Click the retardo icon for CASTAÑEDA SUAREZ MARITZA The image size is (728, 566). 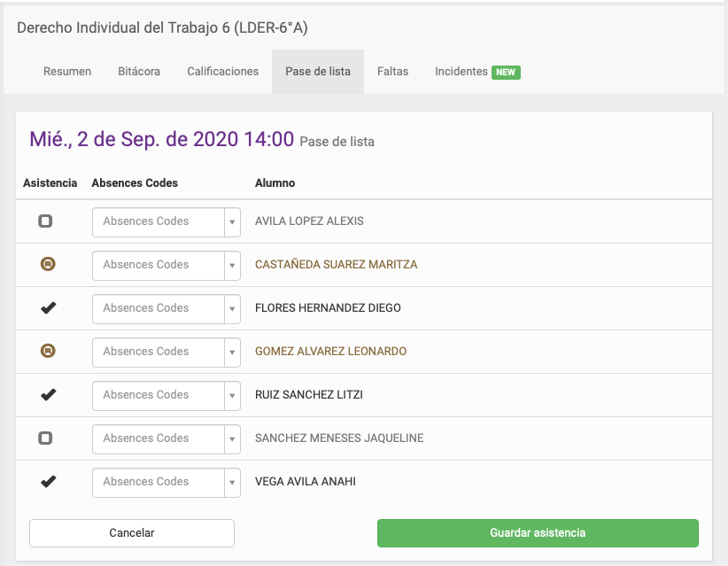(x=50, y=265)
